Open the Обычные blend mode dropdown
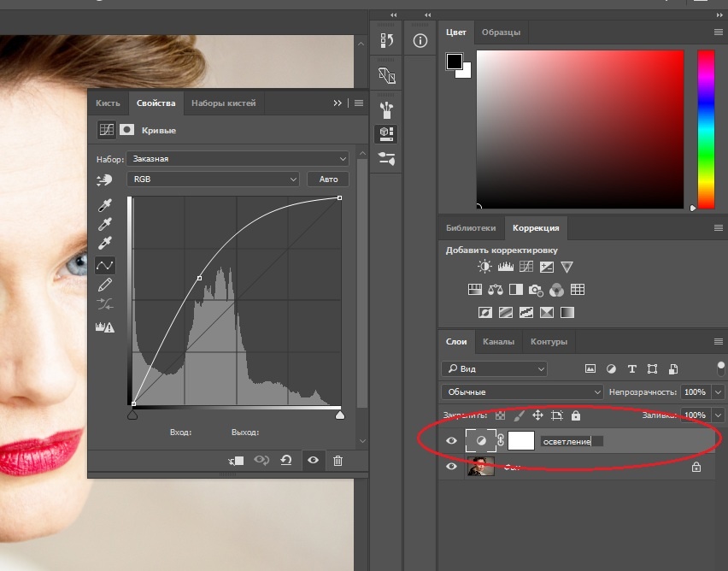Viewport: 728px width, 571px height. click(522, 392)
